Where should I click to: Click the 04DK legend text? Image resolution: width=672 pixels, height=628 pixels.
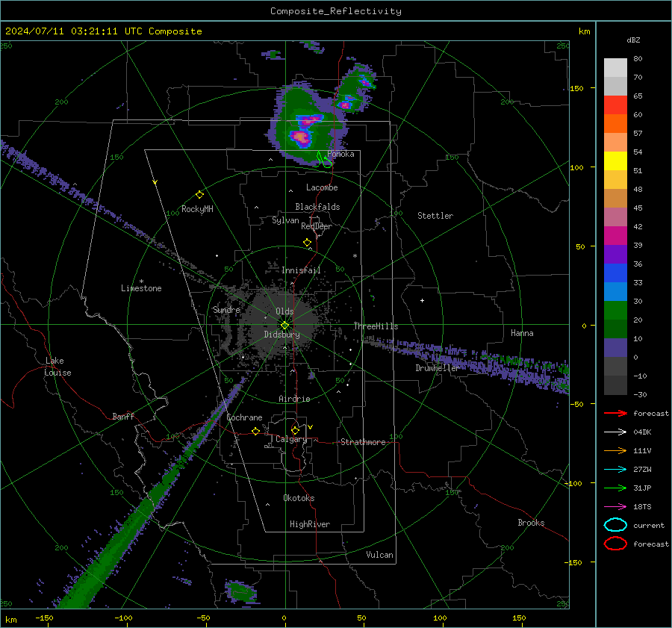pyautogui.click(x=642, y=432)
